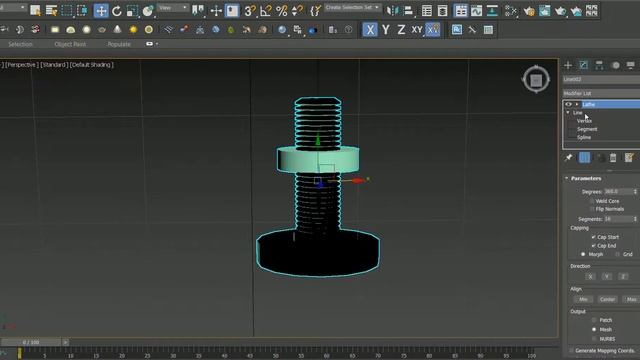Toggle Percent Snap icon
The height and width of the screenshot is (360, 640).
pyautogui.click(x=282, y=11)
